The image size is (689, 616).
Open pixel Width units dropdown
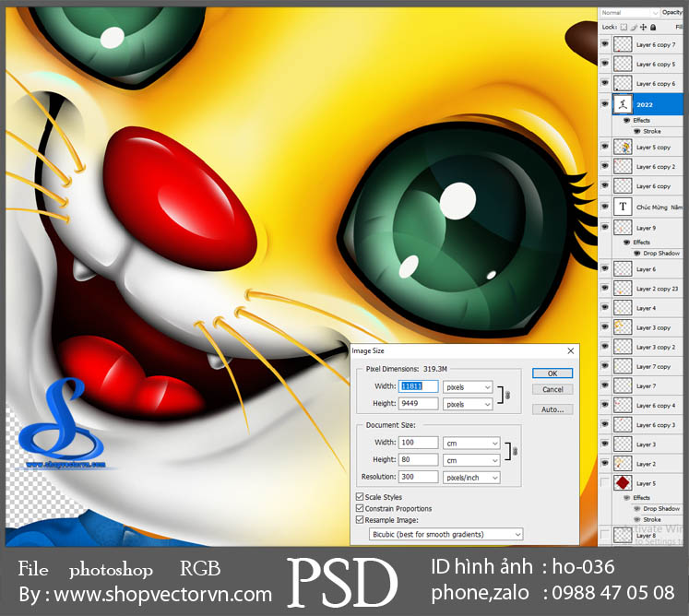pos(468,387)
